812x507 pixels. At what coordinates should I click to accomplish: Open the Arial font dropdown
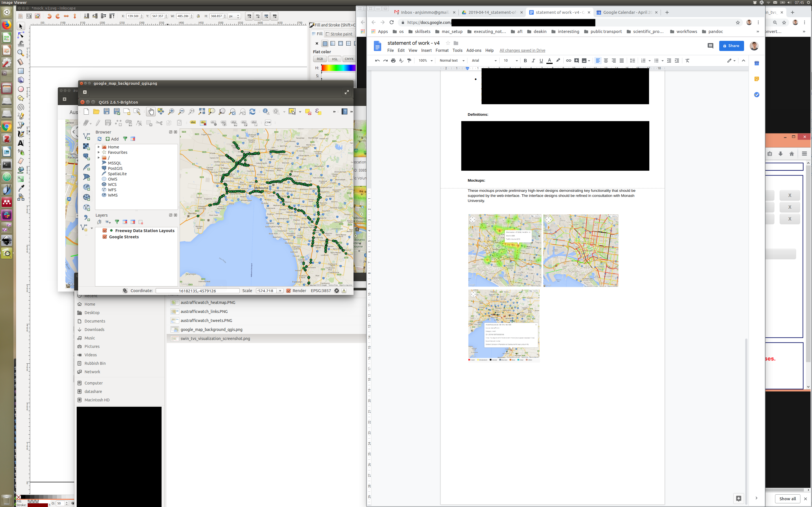click(x=484, y=61)
